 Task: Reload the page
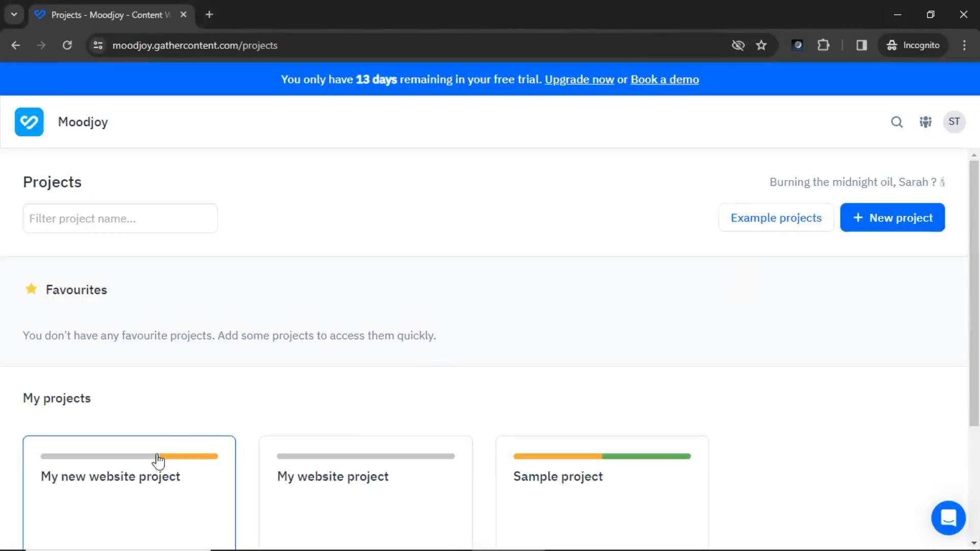coord(67,45)
